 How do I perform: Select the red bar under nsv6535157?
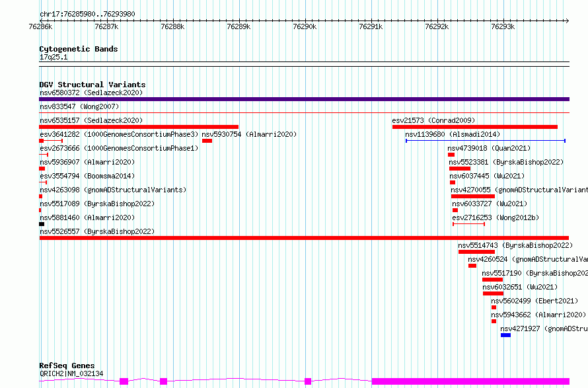coord(139,127)
